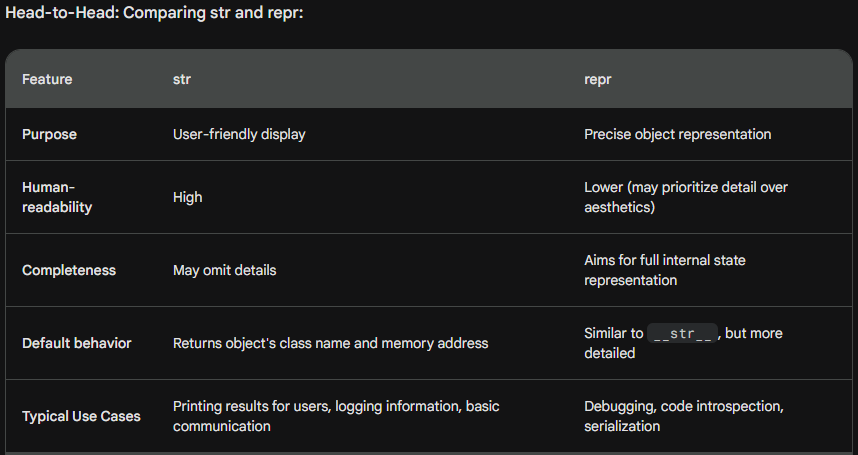This screenshot has width=858, height=455.
Task: Select the 'Human-readability' row label
Action: click(x=55, y=197)
